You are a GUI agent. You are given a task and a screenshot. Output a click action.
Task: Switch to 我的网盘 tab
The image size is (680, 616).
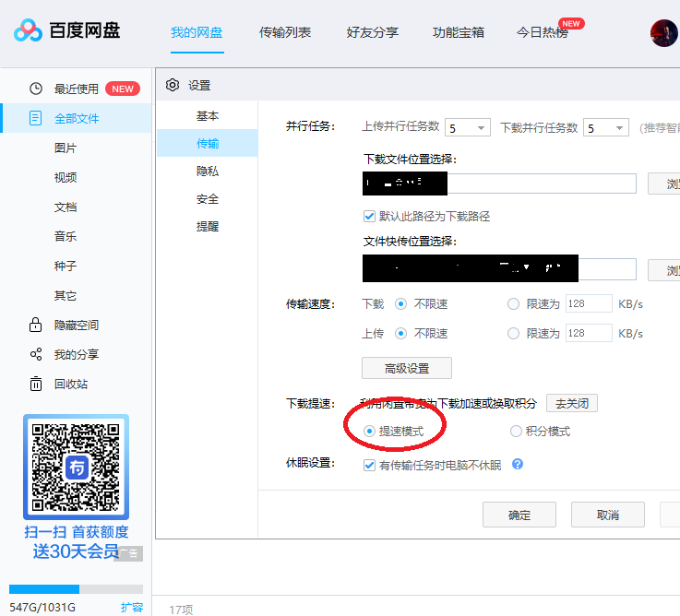pos(197,32)
